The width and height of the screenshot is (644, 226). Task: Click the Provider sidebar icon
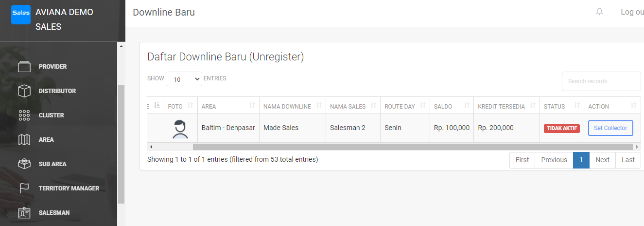point(24,67)
